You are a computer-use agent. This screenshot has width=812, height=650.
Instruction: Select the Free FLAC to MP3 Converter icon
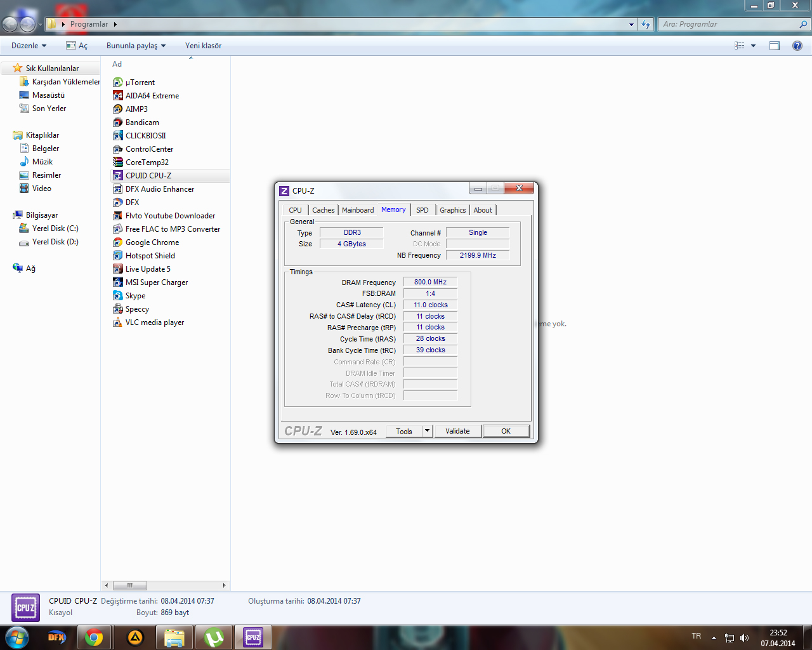[x=117, y=229]
